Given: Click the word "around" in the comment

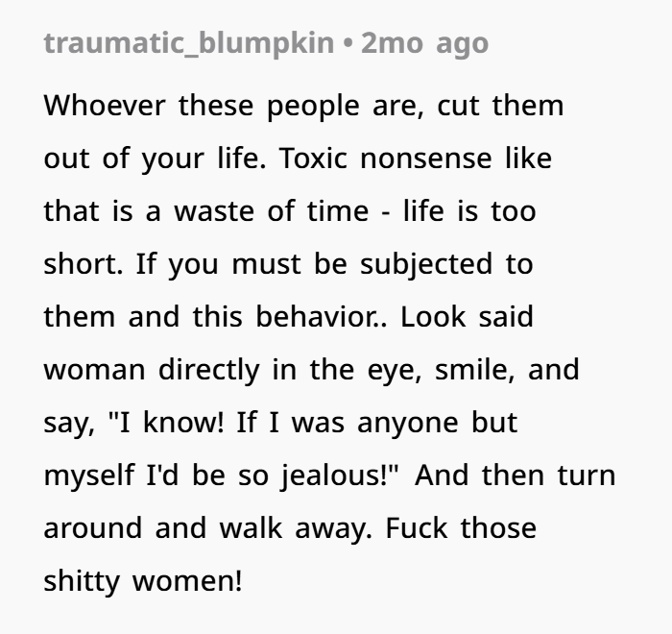Looking at the screenshot, I should tap(93, 528).
